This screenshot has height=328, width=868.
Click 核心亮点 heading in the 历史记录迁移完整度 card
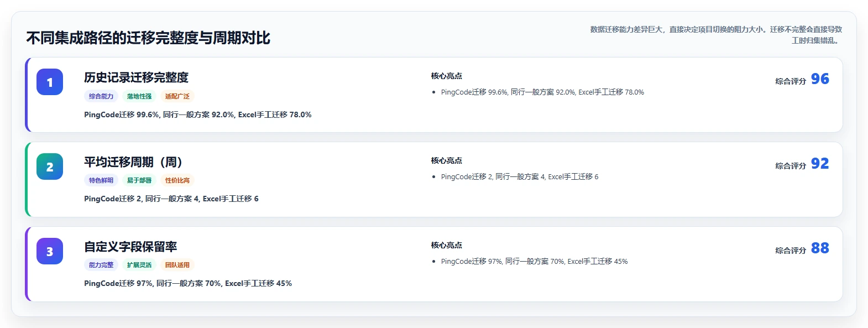[x=447, y=76]
